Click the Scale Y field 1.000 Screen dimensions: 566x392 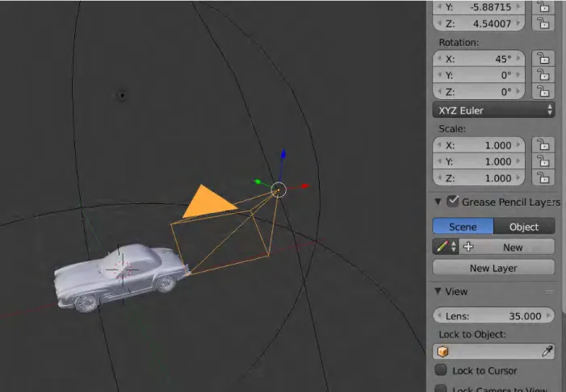pos(479,161)
